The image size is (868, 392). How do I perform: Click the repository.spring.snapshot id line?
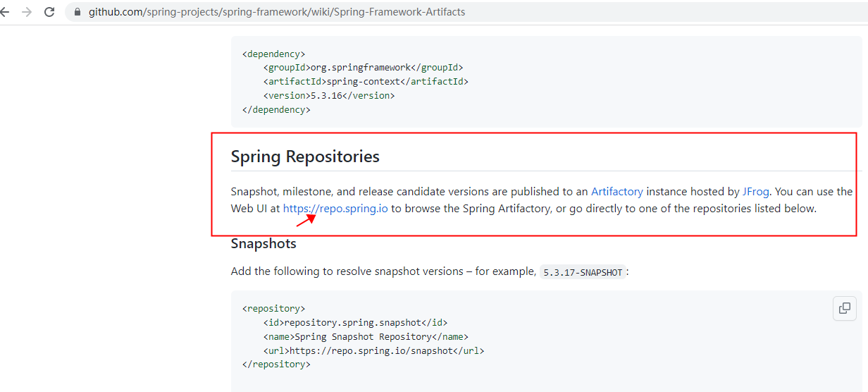pos(355,322)
